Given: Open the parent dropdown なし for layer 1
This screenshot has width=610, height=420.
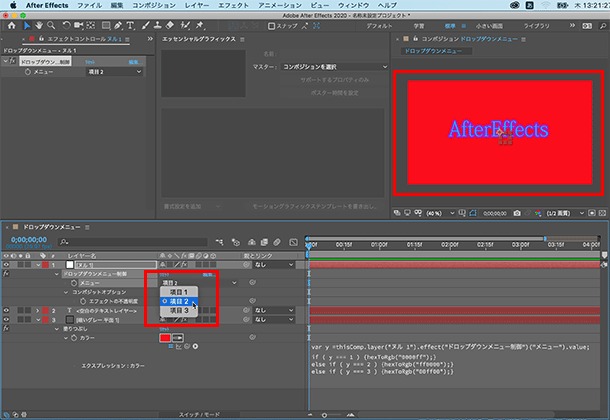Looking at the screenshot, I should (274, 264).
